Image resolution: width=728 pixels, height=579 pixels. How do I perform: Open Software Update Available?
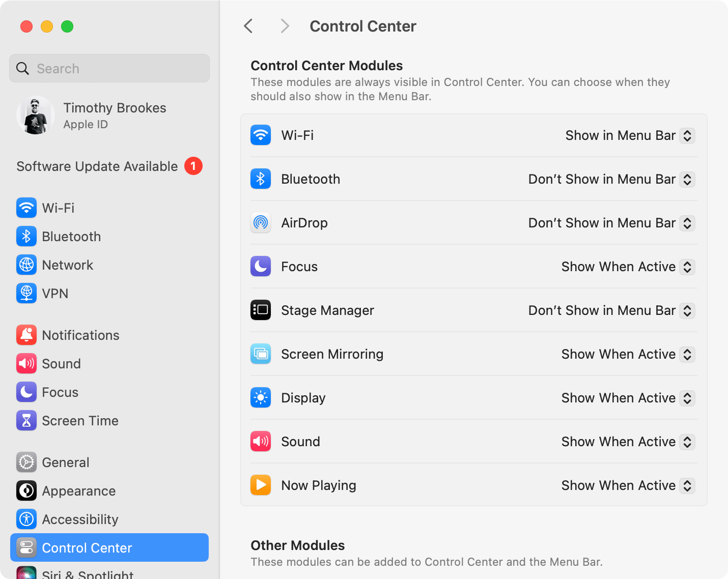tap(97, 166)
